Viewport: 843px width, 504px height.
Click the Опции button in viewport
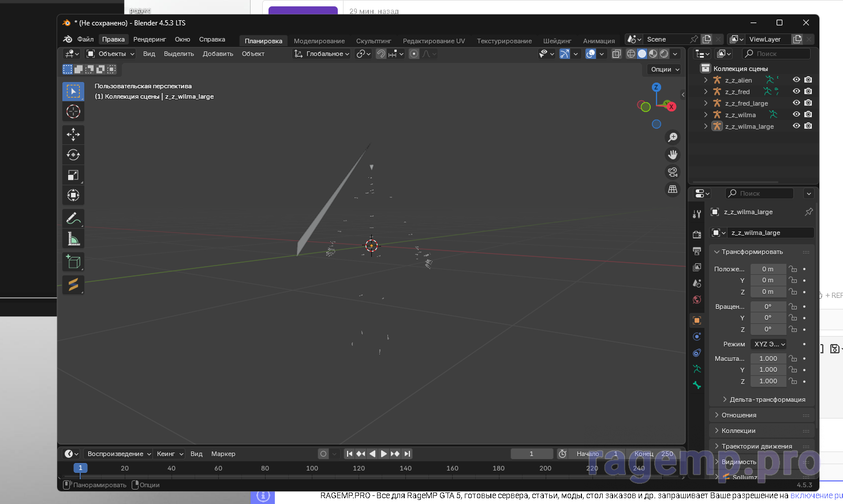pos(665,69)
